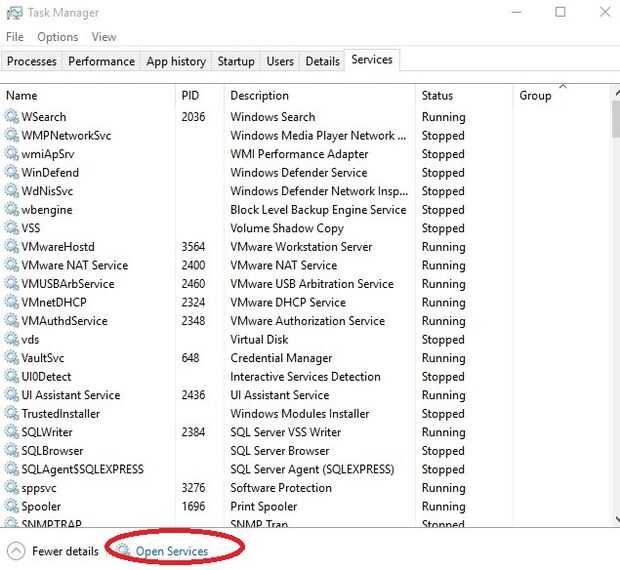Click the Task Manager title bar icon
The width and height of the screenshot is (620, 570).
click(x=14, y=13)
